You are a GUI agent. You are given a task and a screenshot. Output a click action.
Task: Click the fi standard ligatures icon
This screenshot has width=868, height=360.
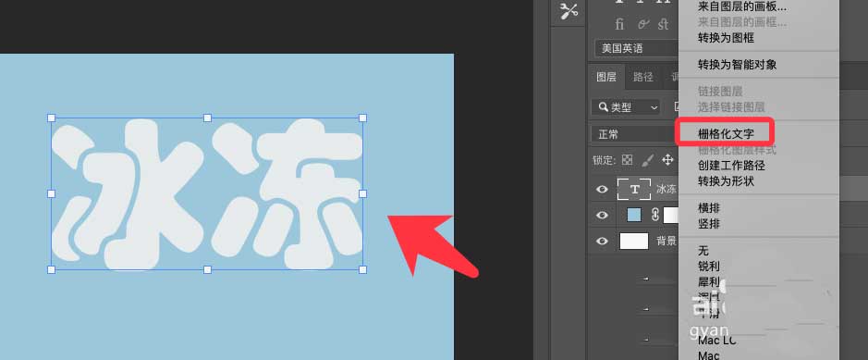point(620,24)
